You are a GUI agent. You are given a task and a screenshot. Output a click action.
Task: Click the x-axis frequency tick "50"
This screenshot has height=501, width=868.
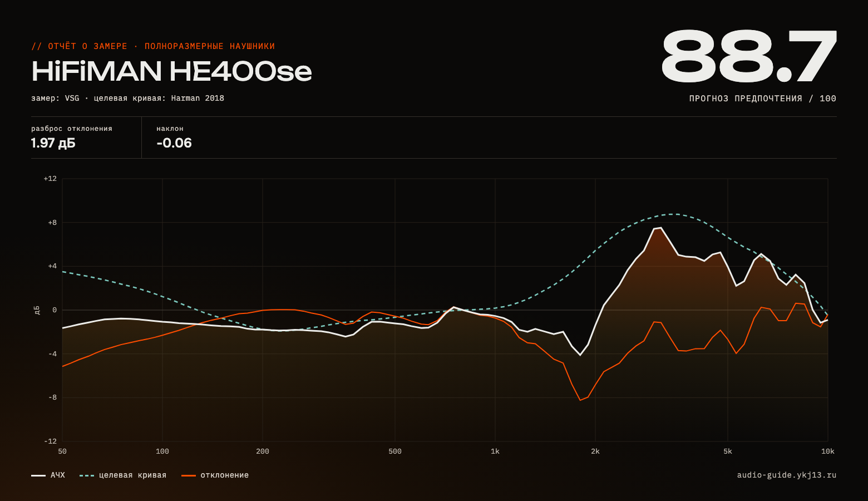point(62,451)
